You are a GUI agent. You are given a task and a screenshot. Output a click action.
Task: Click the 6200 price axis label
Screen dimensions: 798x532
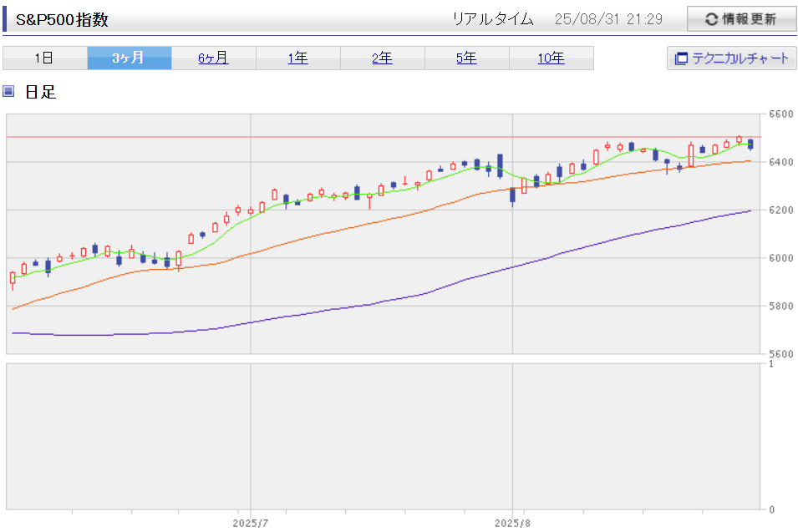tap(781, 210)
